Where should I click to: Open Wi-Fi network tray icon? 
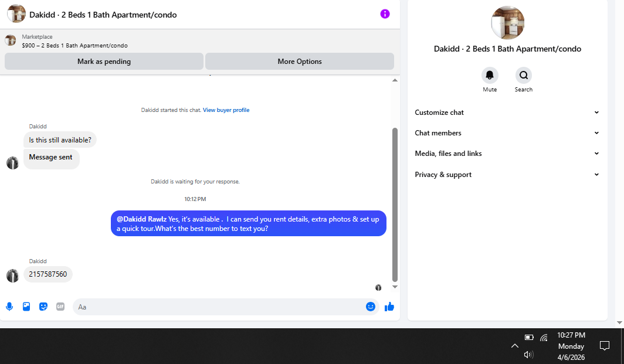click(x=544, y=338)
